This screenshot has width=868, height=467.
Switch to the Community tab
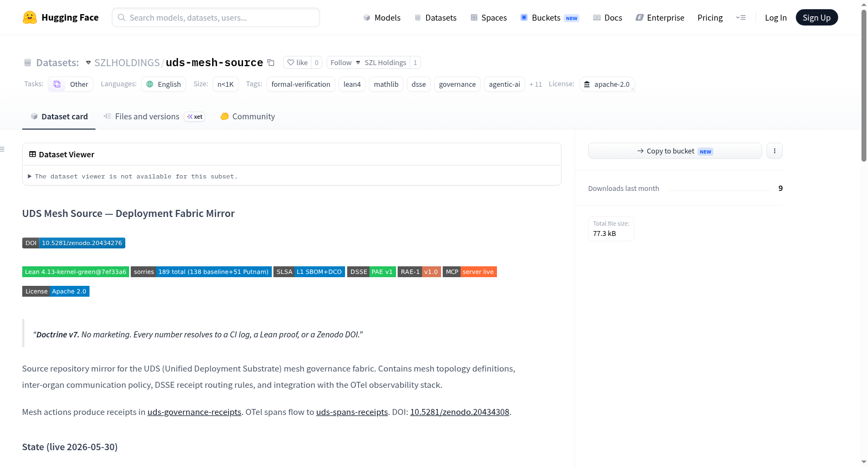click(247, 117)
